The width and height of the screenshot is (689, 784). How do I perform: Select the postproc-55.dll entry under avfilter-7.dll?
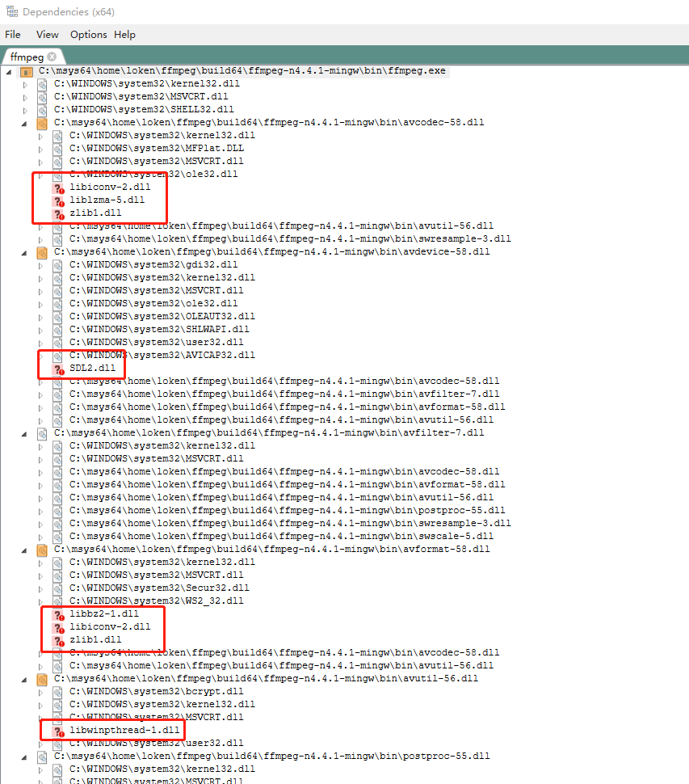[x=287, y=511]
